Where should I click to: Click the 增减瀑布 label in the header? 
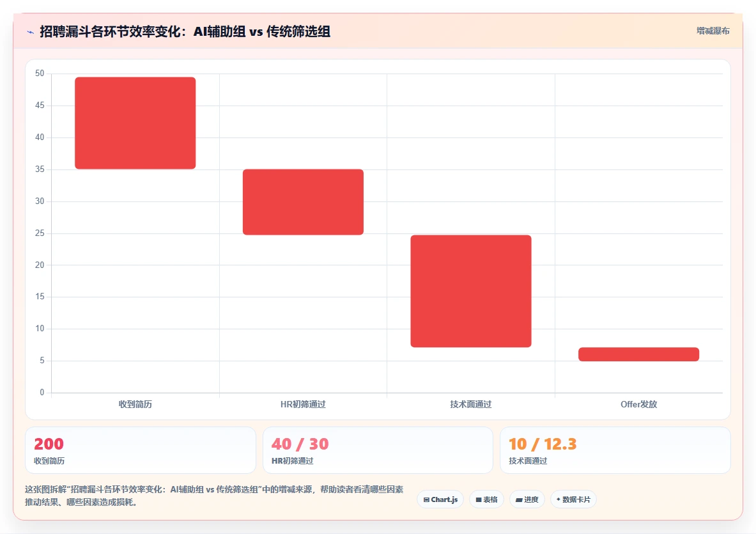click(713, 31)
